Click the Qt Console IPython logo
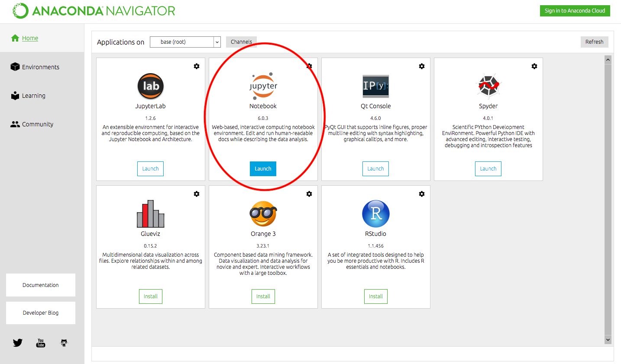Viewport: 621px width, 364px height. pyautogui.click(x=375, y=86)
